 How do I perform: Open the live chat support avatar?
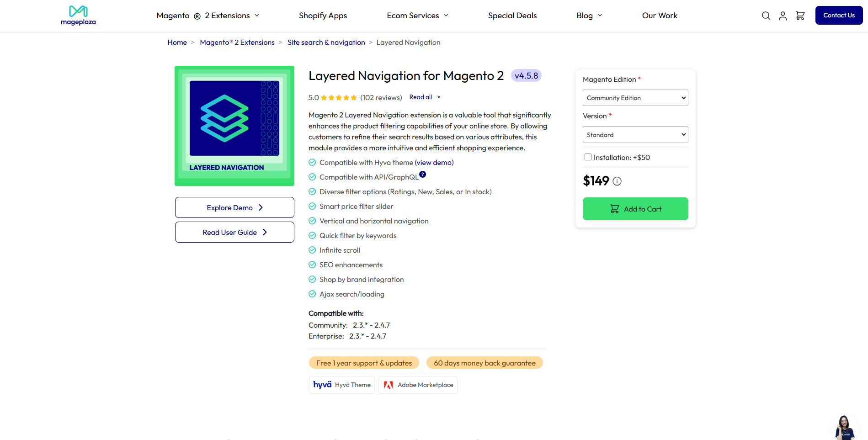coord(844,427)
